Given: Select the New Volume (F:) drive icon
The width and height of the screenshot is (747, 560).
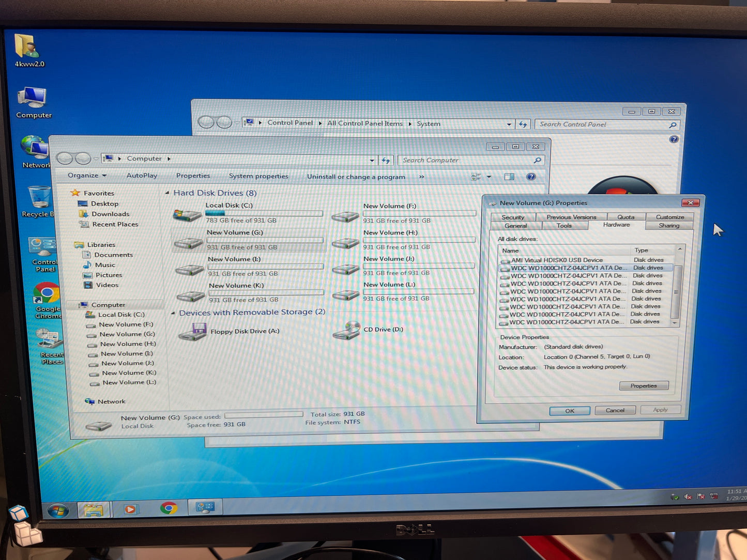Looking at the screenshot, I should (345, 216).
